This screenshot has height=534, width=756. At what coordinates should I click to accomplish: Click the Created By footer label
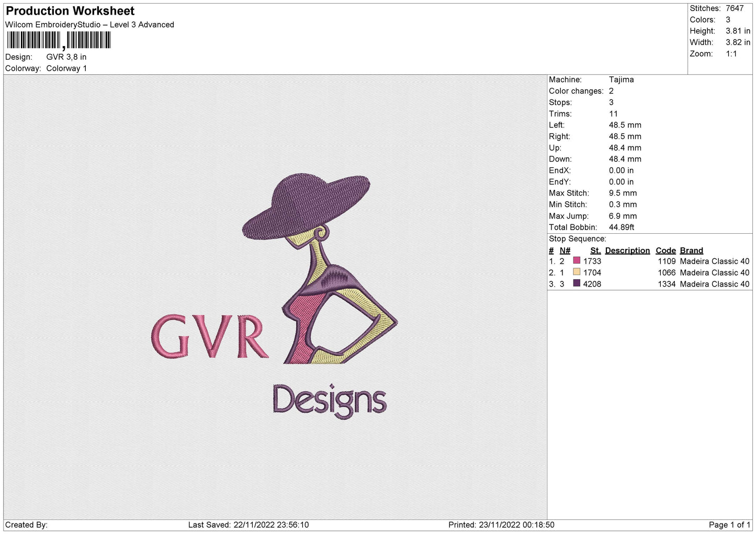[26, 525]
